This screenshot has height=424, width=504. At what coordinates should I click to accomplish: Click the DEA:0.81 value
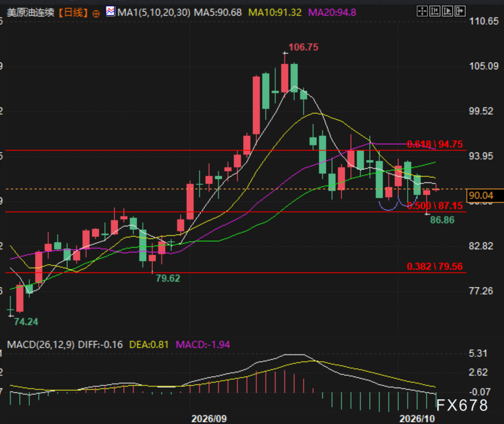pyautogui.click(x=149, y=345)
